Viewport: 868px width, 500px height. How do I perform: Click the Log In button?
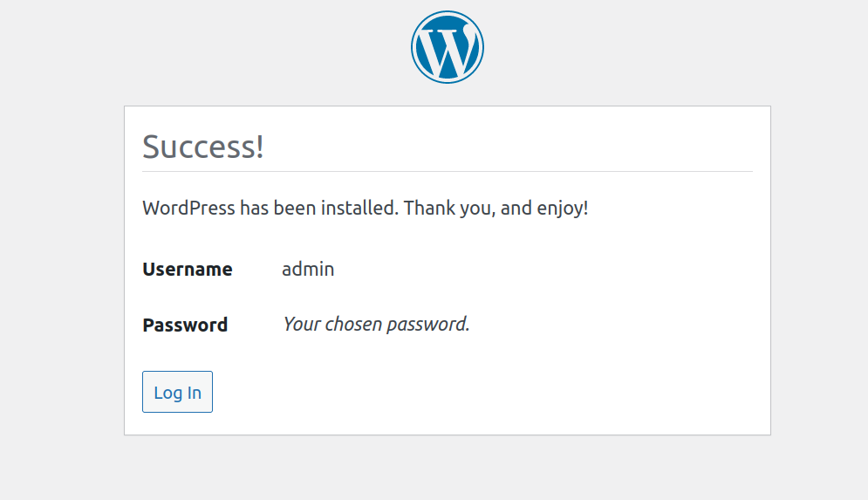pyautogui.click(x=177, y=392)
